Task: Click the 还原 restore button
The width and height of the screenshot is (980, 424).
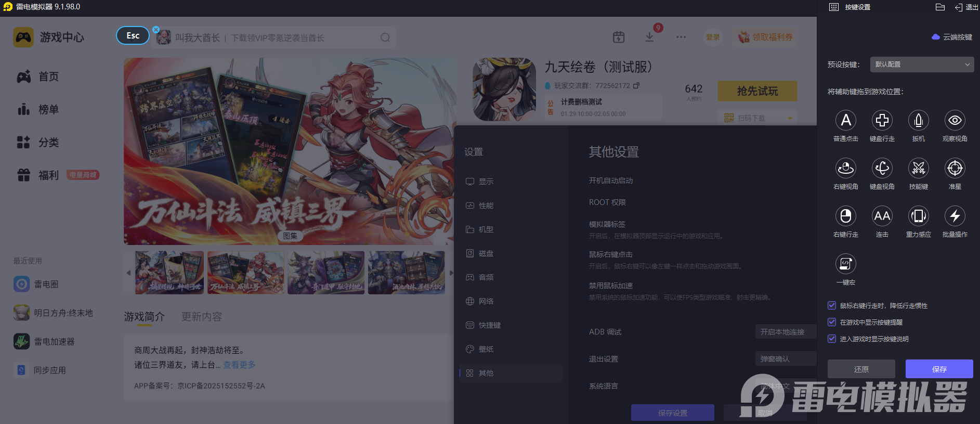Action: click(x=861, y=369)
